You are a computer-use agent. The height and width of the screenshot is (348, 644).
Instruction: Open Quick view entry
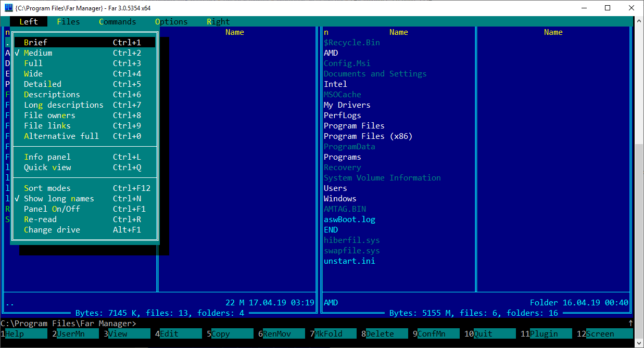pyautogui.click(x=85, y=167)
